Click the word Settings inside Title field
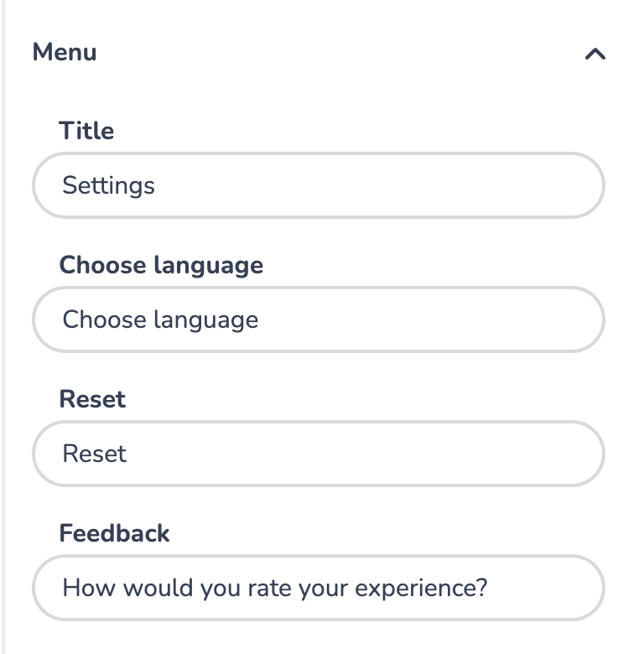Image resolution: width=644 pixels, height=654 pixels. pos(109,185)
